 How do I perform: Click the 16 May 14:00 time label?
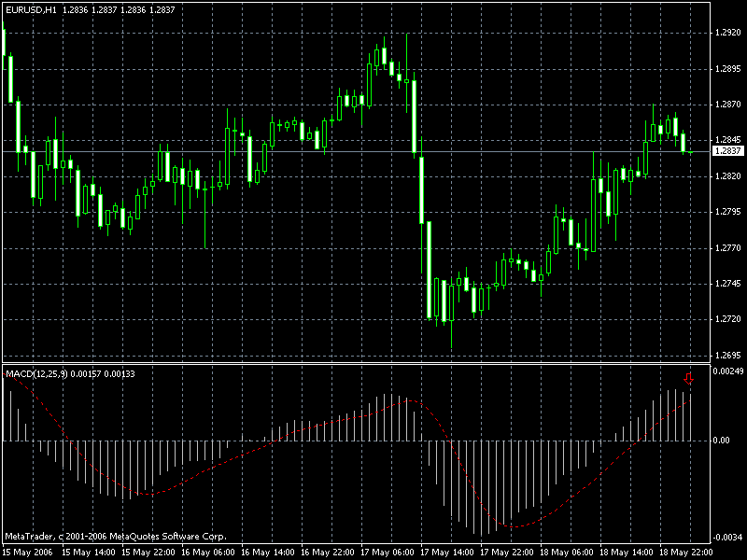click(x=268, y=553)
